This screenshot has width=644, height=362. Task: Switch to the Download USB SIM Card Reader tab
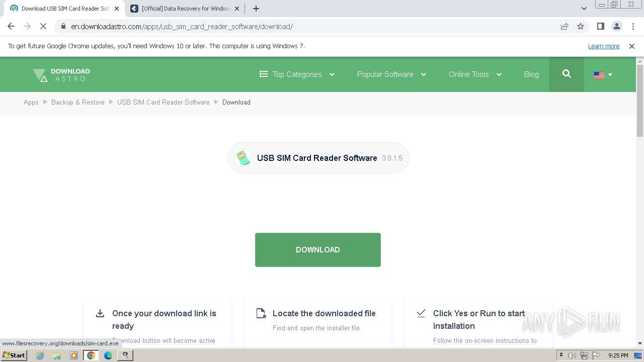(64, 9)
